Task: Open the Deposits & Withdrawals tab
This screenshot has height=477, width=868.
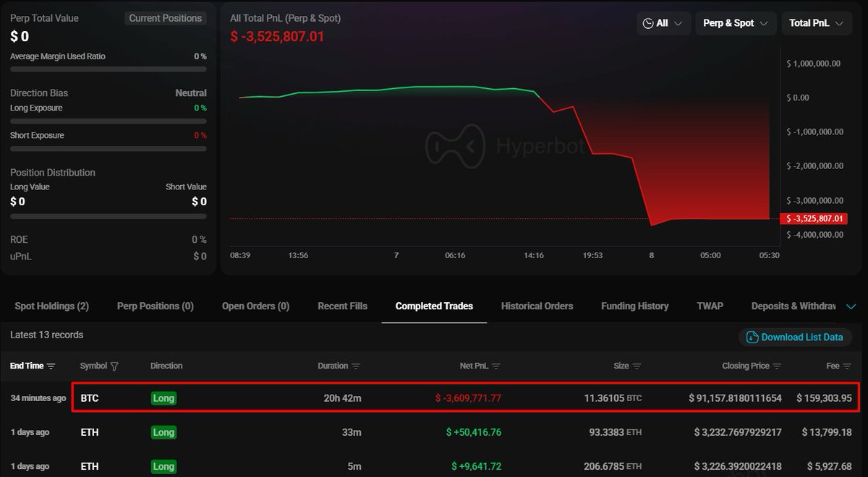Action: click(793, 306)
